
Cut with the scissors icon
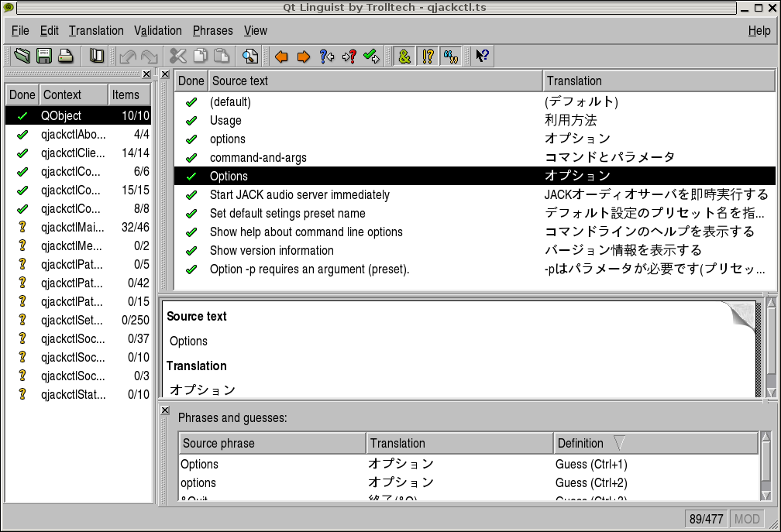pos(178,56)
